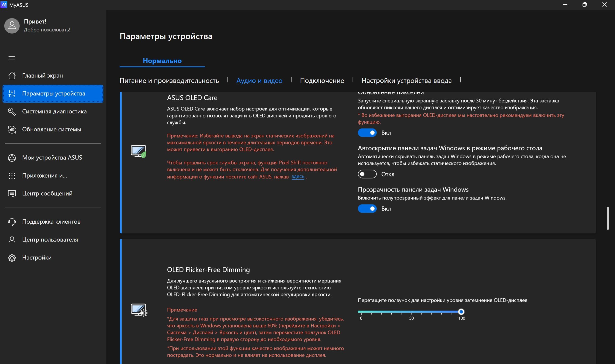The height and width of the screenshot is (364, 615).
Task: Click the headset icon for Поддержка клиентов
Action: [x=12, y=222]
